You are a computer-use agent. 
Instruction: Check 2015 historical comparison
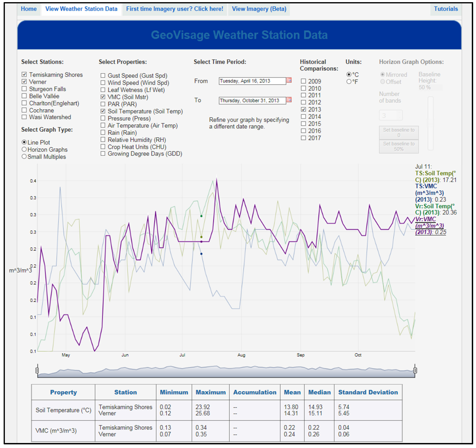click(303, 124)
